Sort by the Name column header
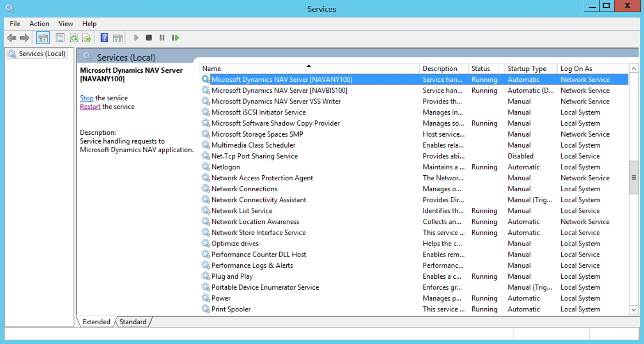644x344 pixels. click(x=309, y=69)
